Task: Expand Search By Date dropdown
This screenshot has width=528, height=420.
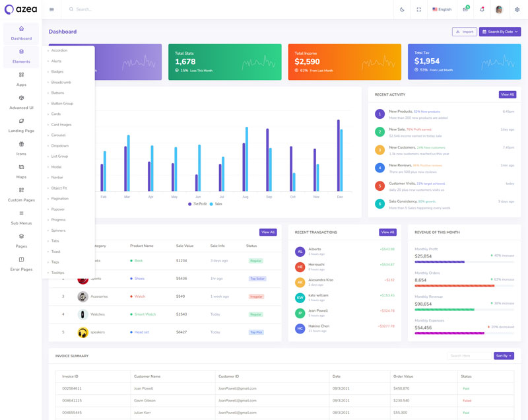Action: coord(500,32)
